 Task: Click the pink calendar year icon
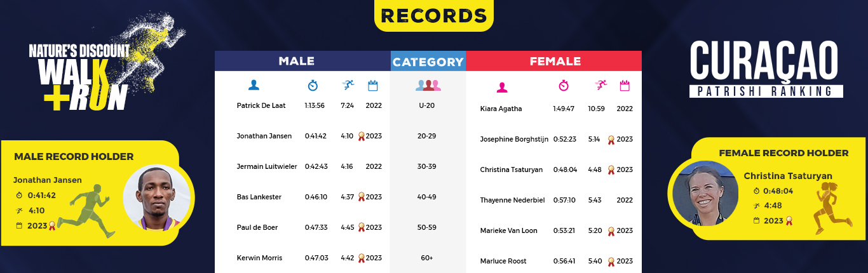coord(625,85)
